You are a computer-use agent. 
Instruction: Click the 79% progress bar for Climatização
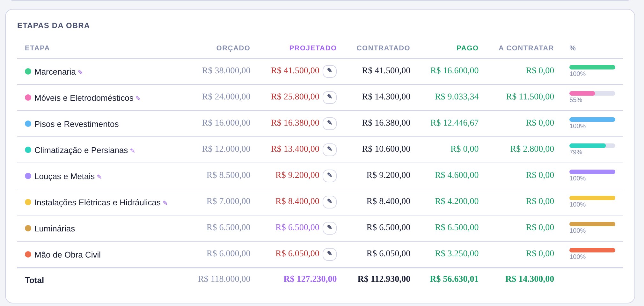pos(592,146)
